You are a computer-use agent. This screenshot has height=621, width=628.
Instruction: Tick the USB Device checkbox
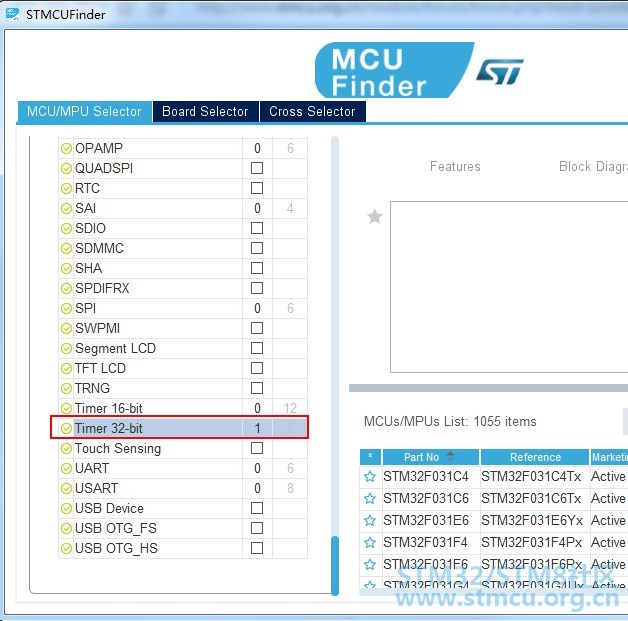pos(257,508)
